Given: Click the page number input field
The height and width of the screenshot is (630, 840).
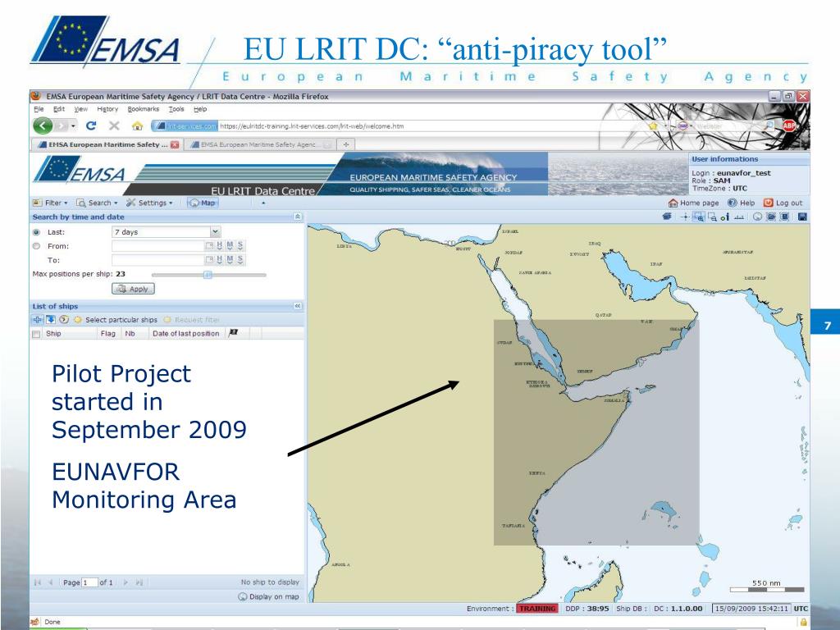Looking at the screenshot, I should coord(89,582).
